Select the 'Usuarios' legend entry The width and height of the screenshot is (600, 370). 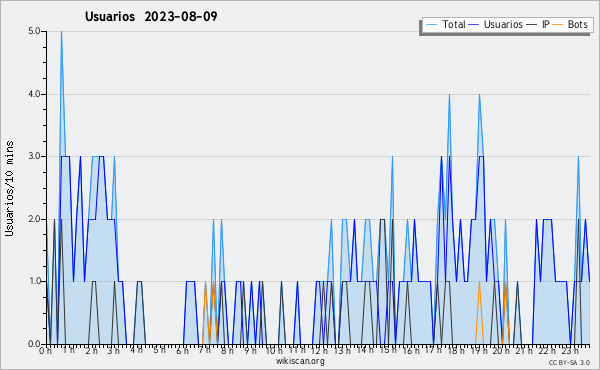point(503,24)
